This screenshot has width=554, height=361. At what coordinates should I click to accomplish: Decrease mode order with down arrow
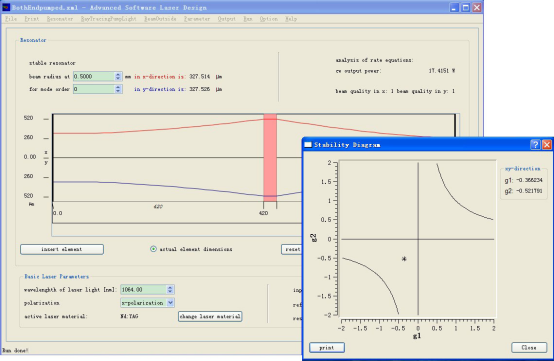click(x=118, y=91)
